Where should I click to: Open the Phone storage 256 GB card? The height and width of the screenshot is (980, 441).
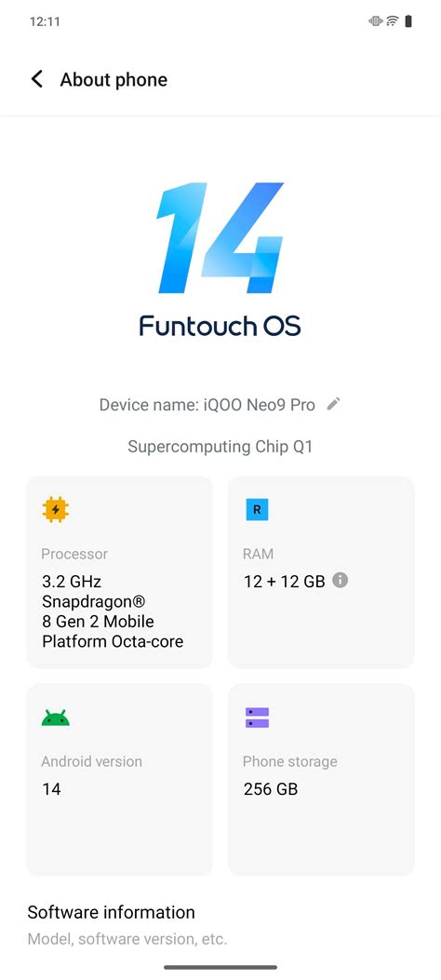(x=321, y=779)
